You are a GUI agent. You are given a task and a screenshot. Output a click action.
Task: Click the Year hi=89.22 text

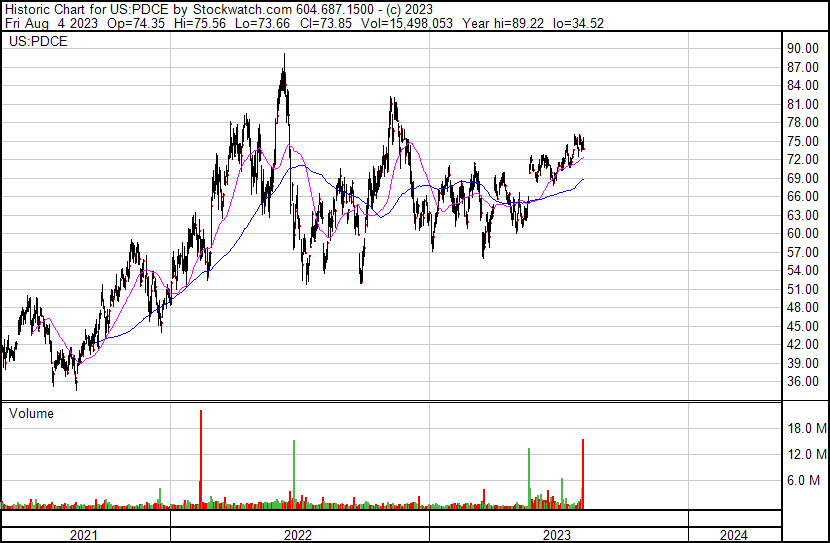[x=503, y=23]
